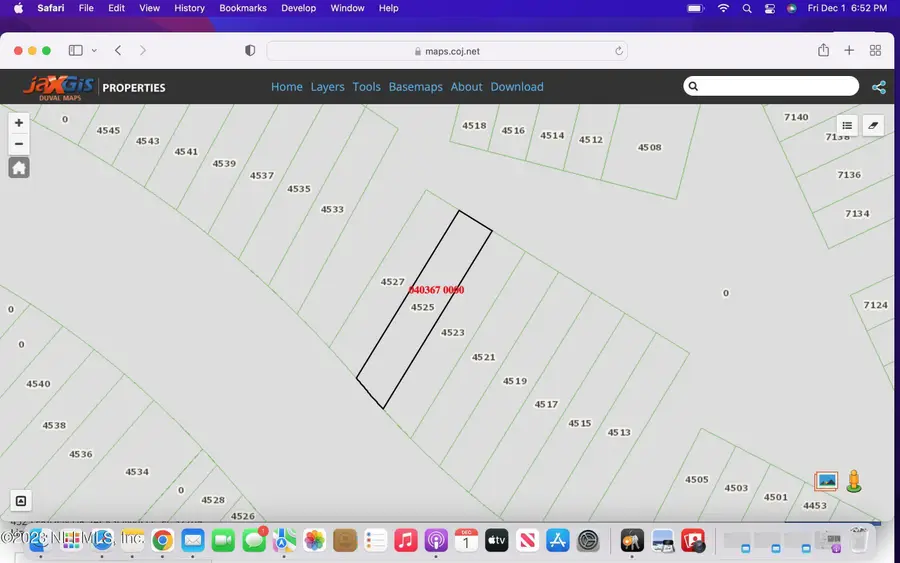Image resolution: width=900 pixels, height=563 pixels.
Task: Open the Layers menu
Action: pyautogui.click(x=327, y=87)
